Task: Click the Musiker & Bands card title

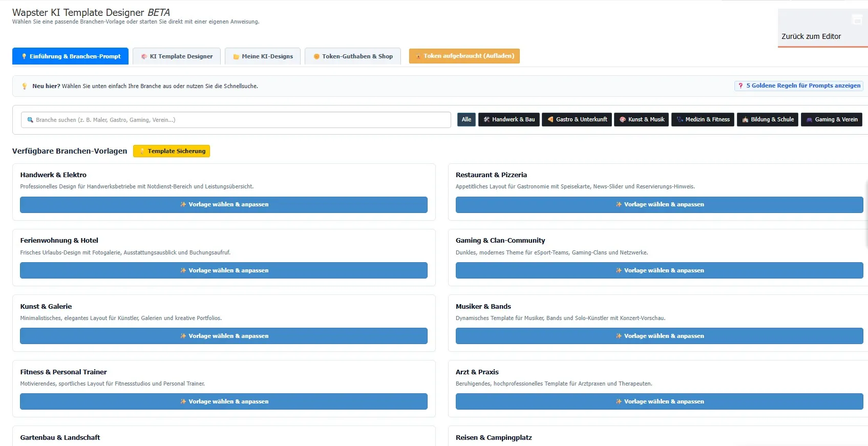Action: pyautogui.click(x=483, y=306)
